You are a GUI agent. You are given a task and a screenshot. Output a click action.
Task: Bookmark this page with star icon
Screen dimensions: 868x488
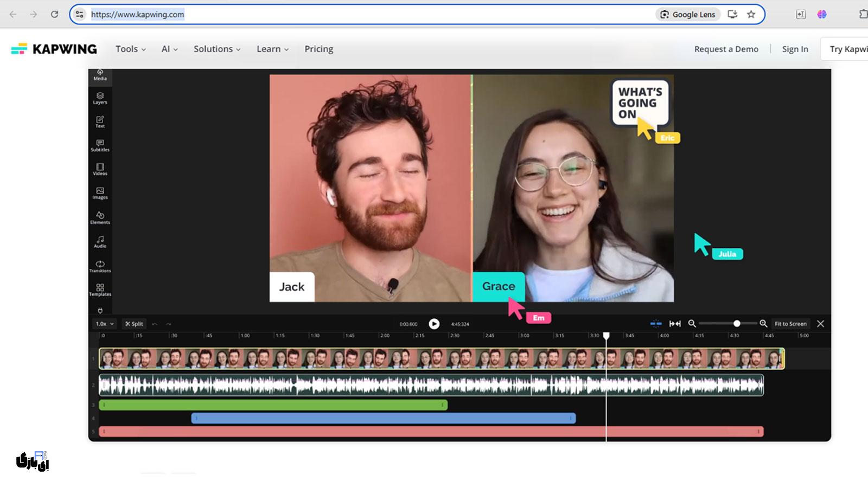pyautogui.click(x=751, y=15)
